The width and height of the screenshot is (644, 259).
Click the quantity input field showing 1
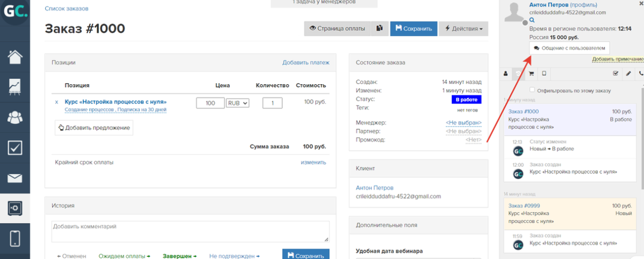coord(273,103)
